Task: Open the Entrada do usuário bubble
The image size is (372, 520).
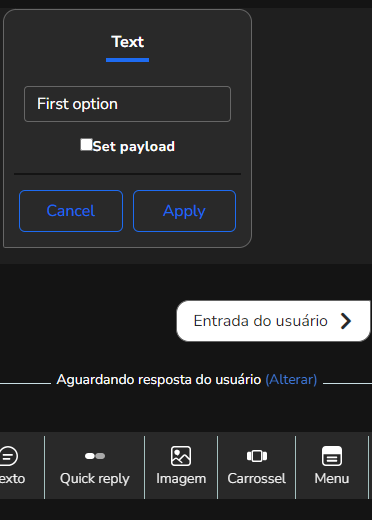Action: [273, 321]
